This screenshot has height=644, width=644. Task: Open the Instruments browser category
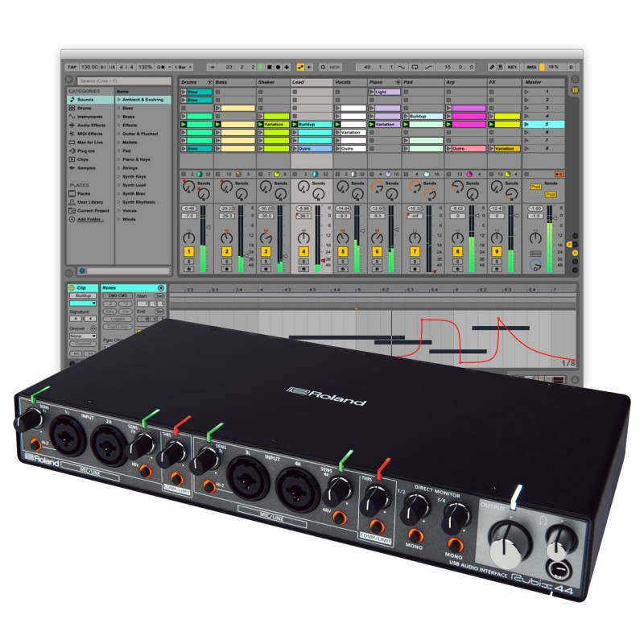[x=90, y=117]
